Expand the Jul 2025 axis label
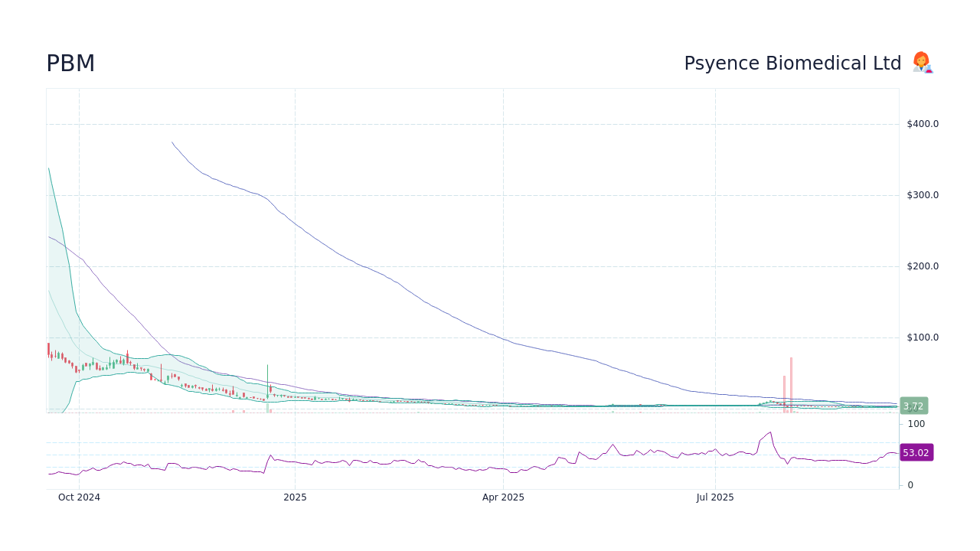This screenshot has width=980, height=551. tap(716, 497)
